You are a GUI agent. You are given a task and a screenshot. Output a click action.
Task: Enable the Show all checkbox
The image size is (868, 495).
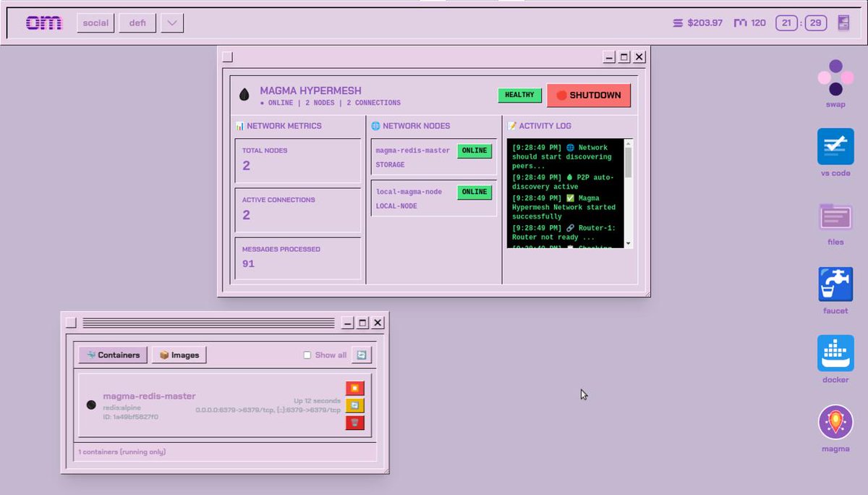pyautogui.click(x=307, y=355)
